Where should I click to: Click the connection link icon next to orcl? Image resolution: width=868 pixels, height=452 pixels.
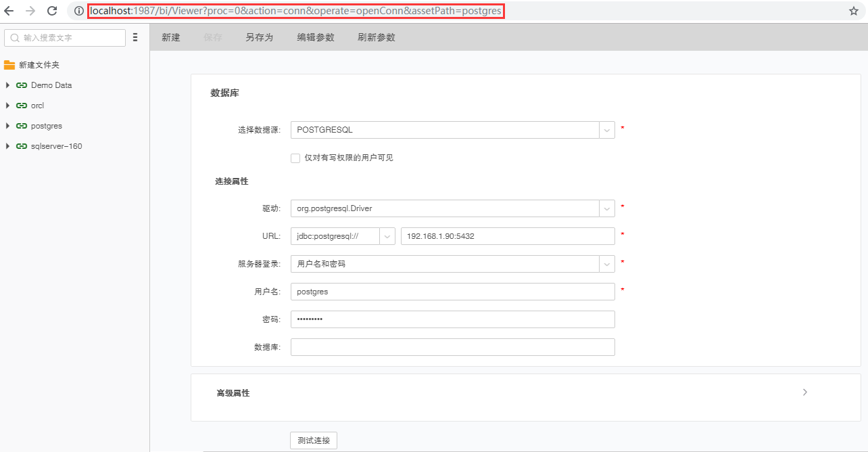pyautogui.click(x=21, y=105)
